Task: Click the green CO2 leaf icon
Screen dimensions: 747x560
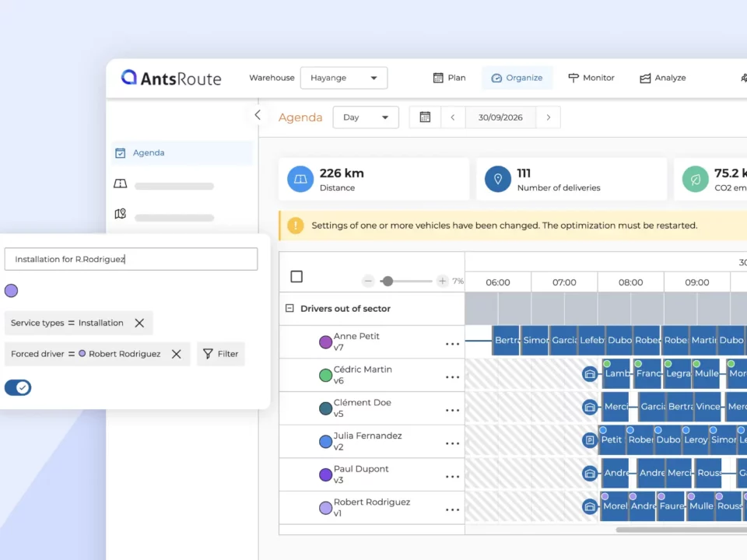Action: (x=695, y=179)
